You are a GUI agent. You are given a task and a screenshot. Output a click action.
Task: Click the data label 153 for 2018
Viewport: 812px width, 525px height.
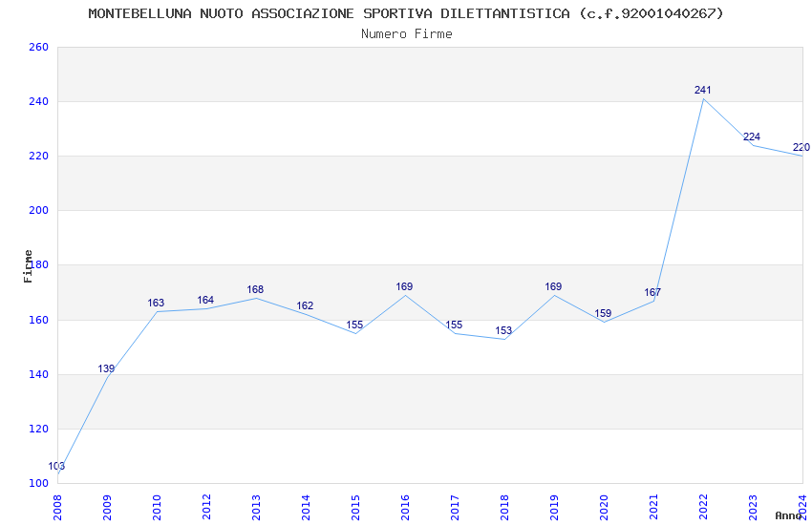click(503, 330)
